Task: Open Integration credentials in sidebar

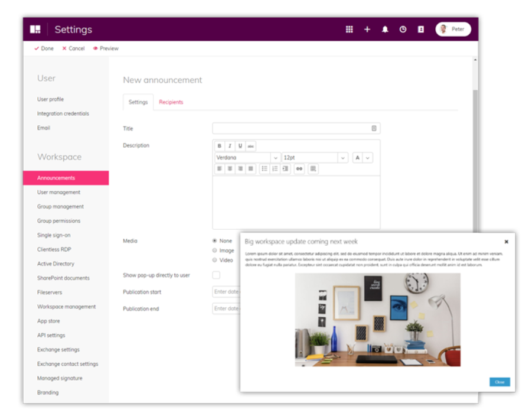Action: 63,113
